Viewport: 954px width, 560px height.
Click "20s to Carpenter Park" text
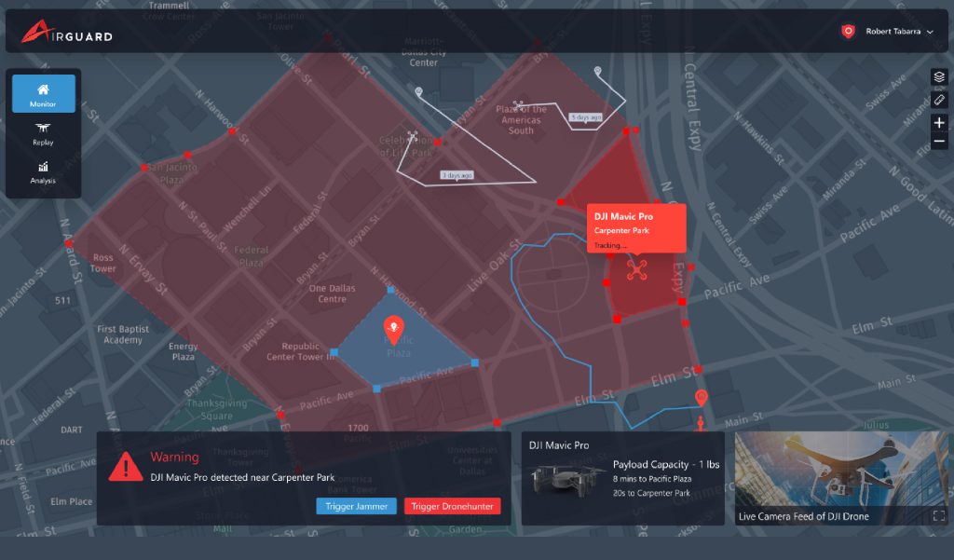click(651, 493)
